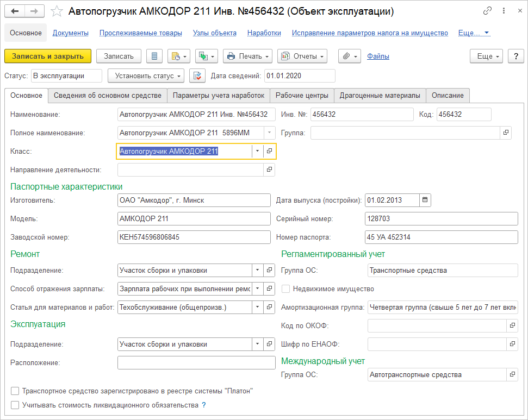Open Статья для материалов item form icon
The height and width of the screenshot is (420, 528).
[269, 307]
